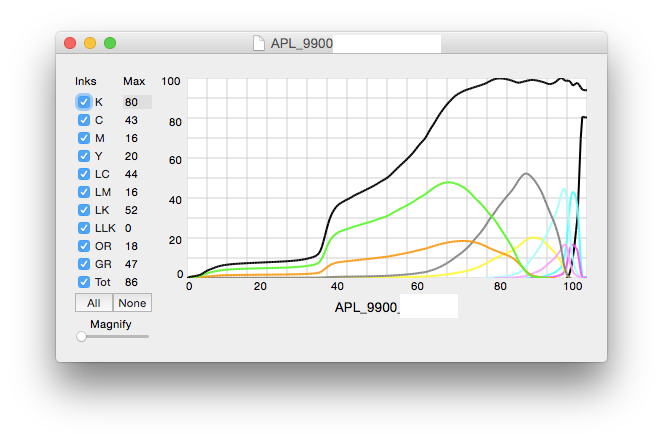Disable the GR ink checkbox

(x=84, y=264)
